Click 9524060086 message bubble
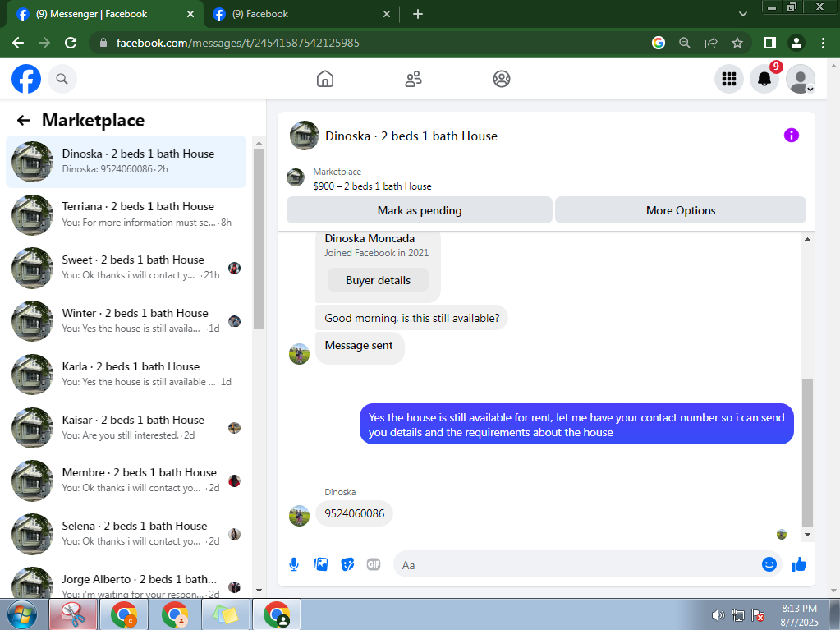 (x=354, y=513)
